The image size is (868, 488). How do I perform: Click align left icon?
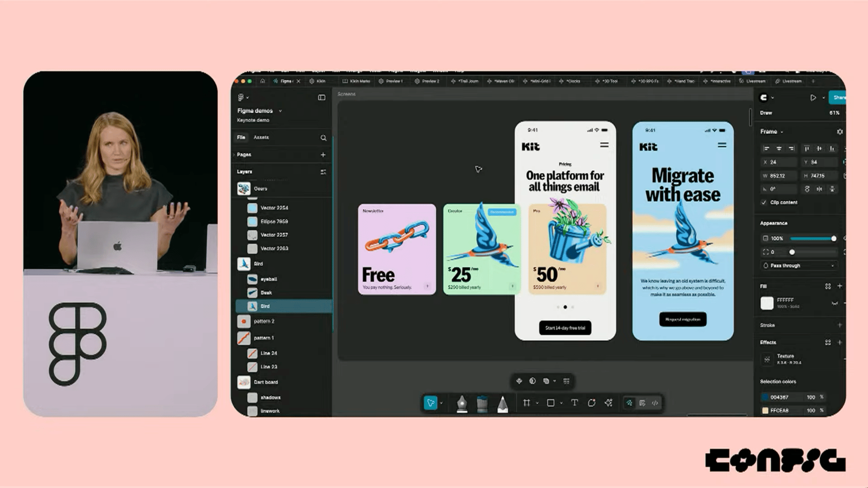point(766,148)
